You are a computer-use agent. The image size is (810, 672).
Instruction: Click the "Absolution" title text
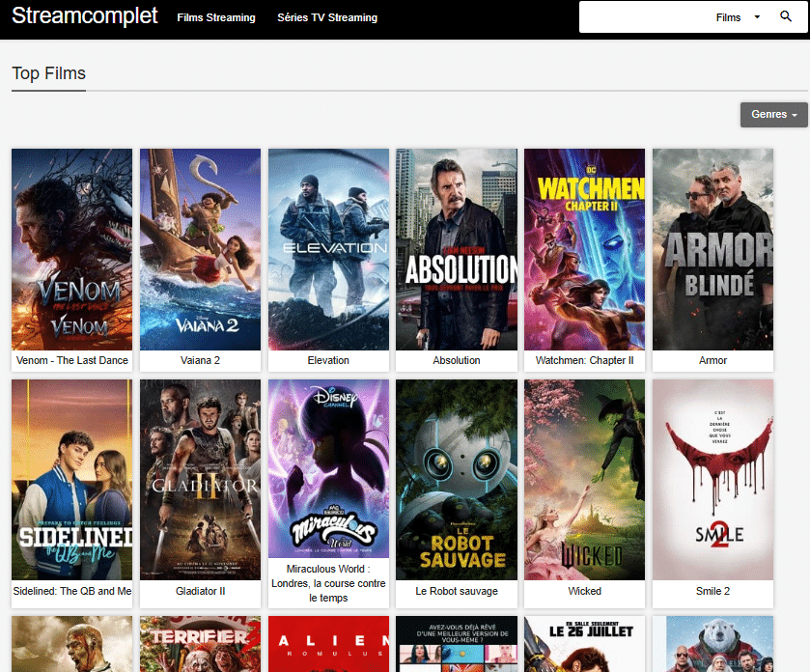[457, 360]
